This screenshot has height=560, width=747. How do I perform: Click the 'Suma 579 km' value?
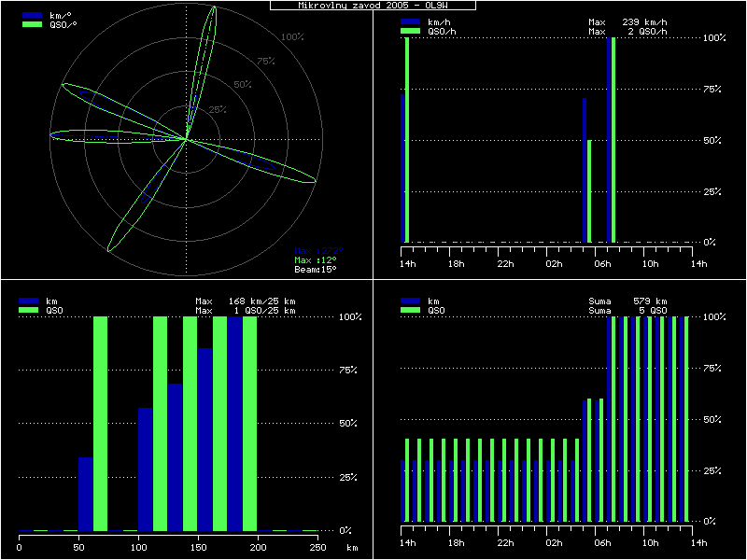coord(627,301)
